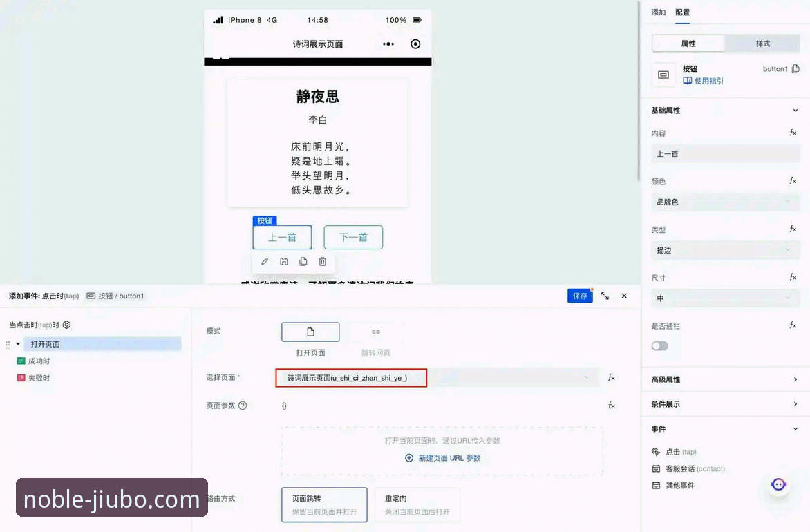810x532 pixels.
Task: Select the 失败时 branch
Action: [x=34, y=377]
